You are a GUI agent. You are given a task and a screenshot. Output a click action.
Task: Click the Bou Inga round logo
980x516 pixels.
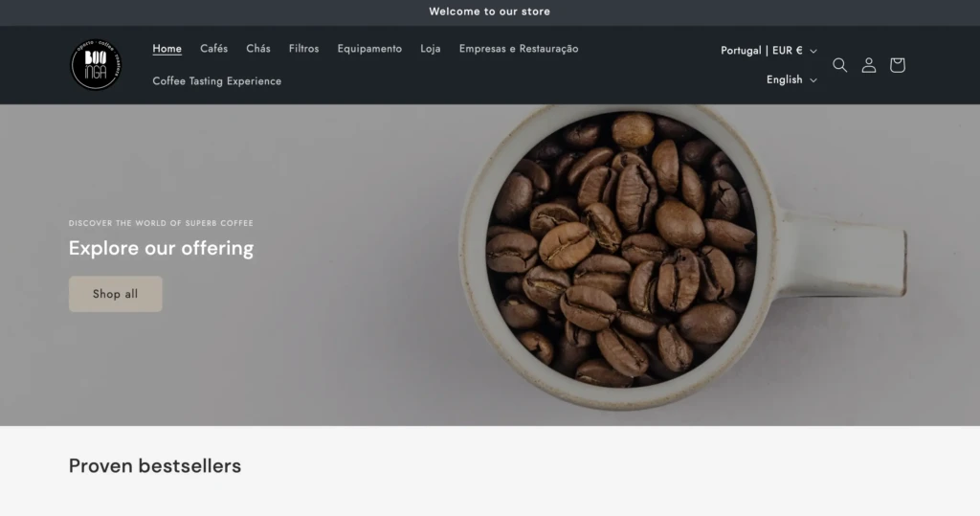(x=96, y=64)
